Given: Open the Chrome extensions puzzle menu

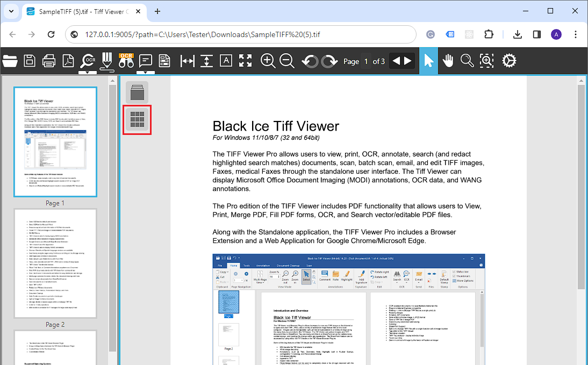Looking at the screenshot, I should [489, 34].
